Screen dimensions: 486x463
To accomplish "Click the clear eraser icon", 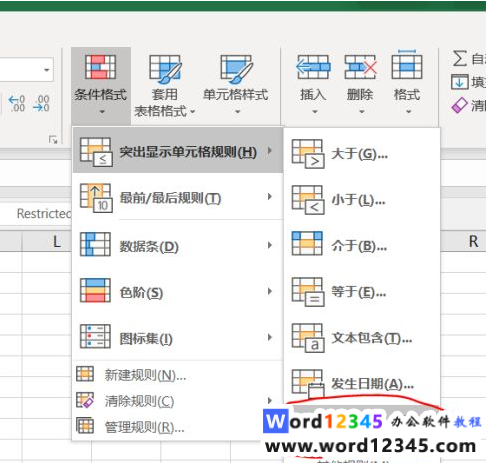I will pos(460,105).
